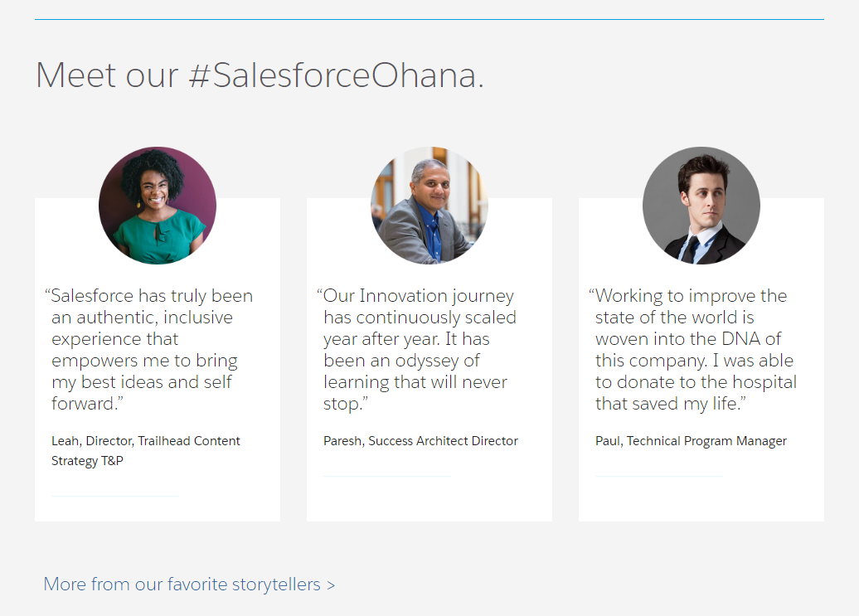The width and height of the screenshot is (859, 616).
Task: Click the arrow after 'favorite storytellers'
Action: (331, 585)
